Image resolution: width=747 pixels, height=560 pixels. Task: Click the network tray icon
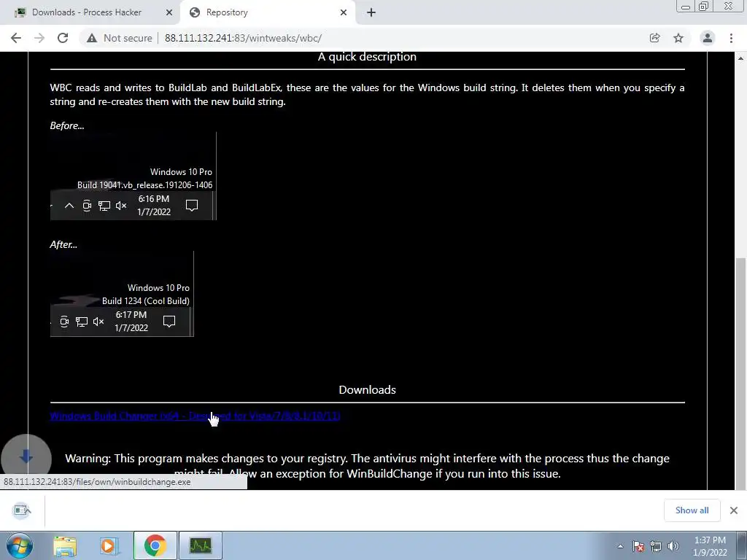[656, 546]
